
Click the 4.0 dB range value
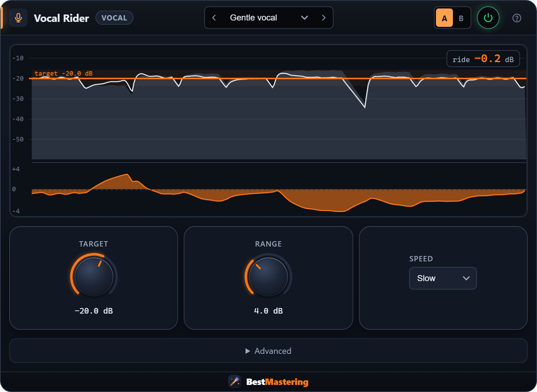[268, 311]
